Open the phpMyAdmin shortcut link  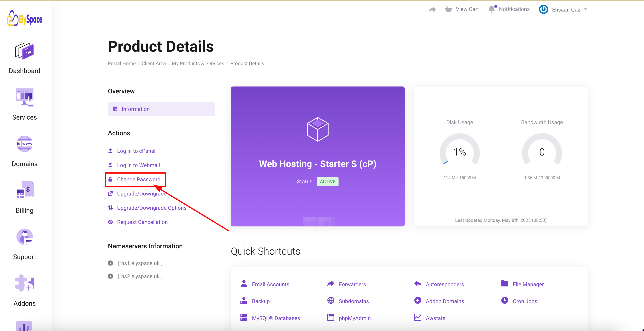coord(355,318)
